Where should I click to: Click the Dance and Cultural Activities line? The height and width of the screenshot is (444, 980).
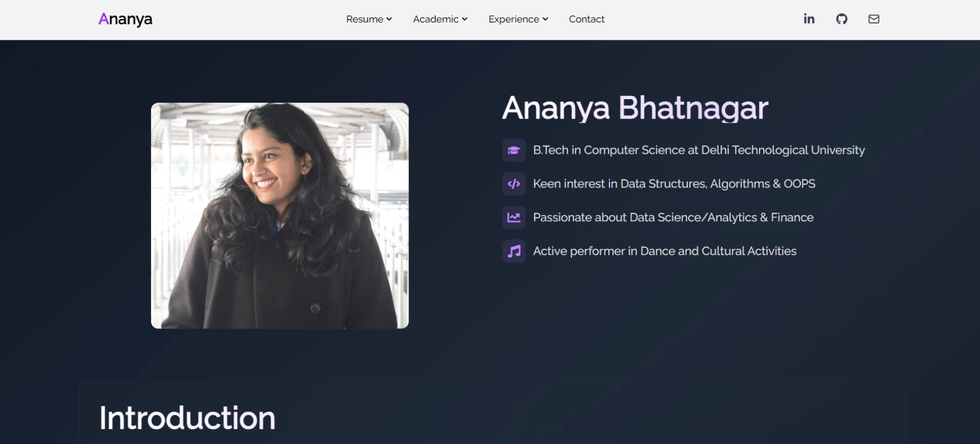point(665,251)
